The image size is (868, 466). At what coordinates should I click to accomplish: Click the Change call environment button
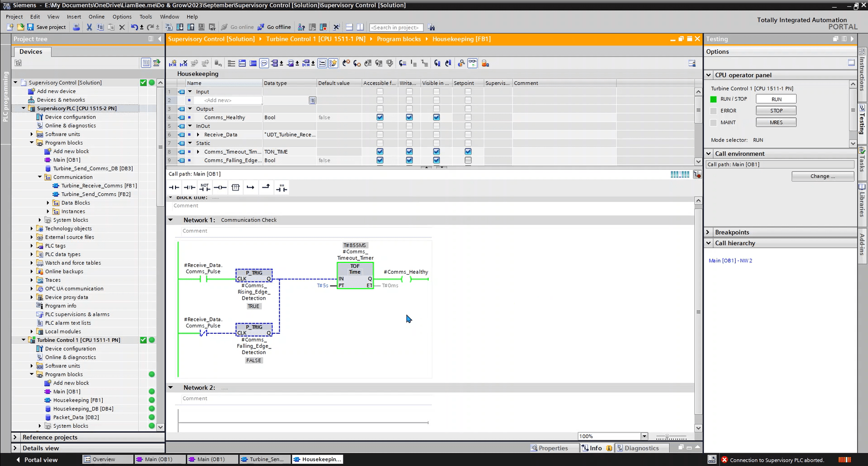point(822,176)
